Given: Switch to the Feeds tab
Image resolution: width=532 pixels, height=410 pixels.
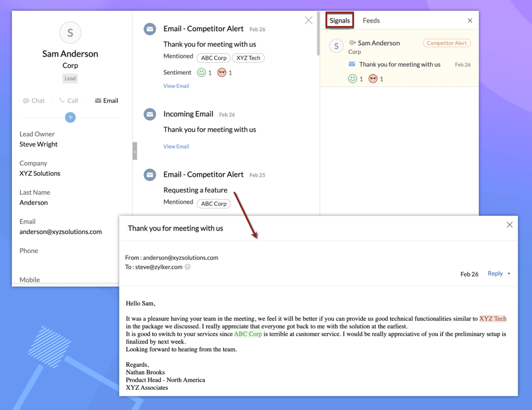Looking at the screenshot, I should click(x=371, y=20).
